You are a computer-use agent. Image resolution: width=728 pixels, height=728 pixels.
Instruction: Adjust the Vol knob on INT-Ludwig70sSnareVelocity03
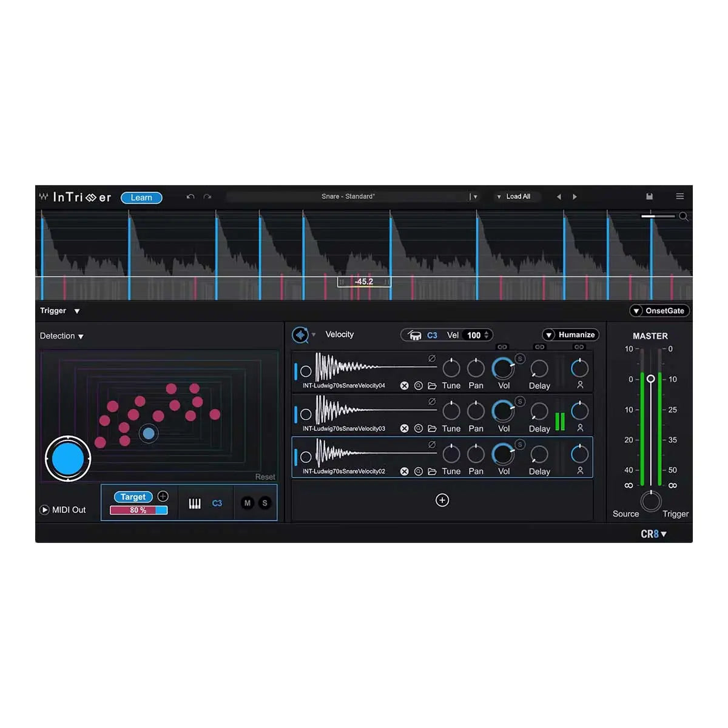tap(504, 411)
